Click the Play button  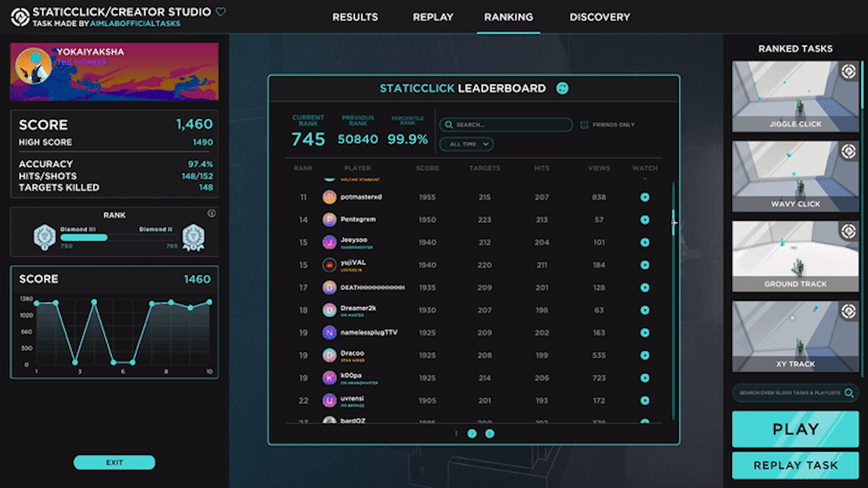click(795, 429)
